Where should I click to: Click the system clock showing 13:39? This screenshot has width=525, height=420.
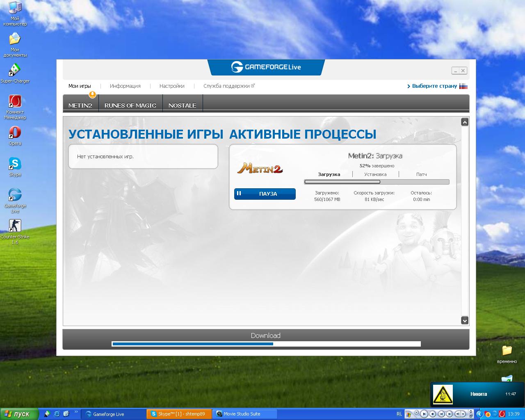point(514,414)
